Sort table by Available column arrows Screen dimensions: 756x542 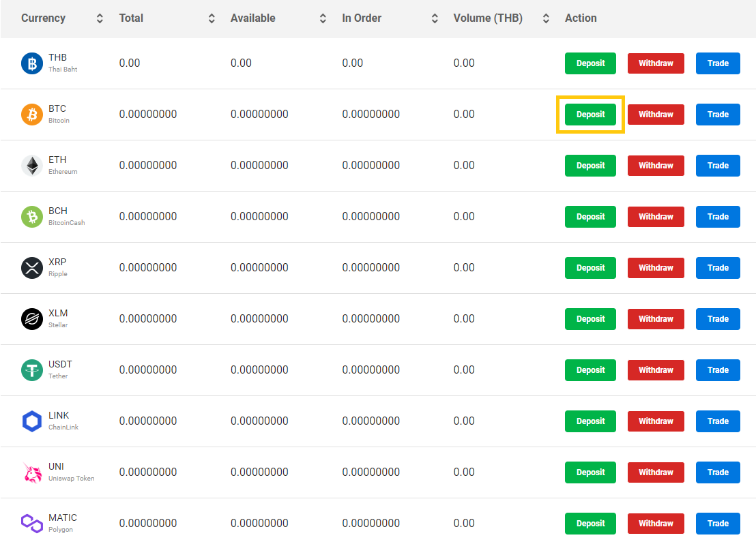(x=323, y=18)
